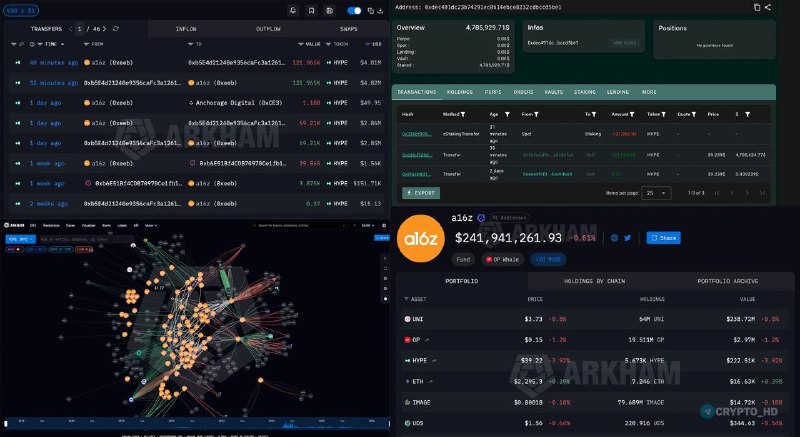Viewport: 800px width, 437px height.
Task: Click the Share button on a16z profile
Action: coord(663,238)
